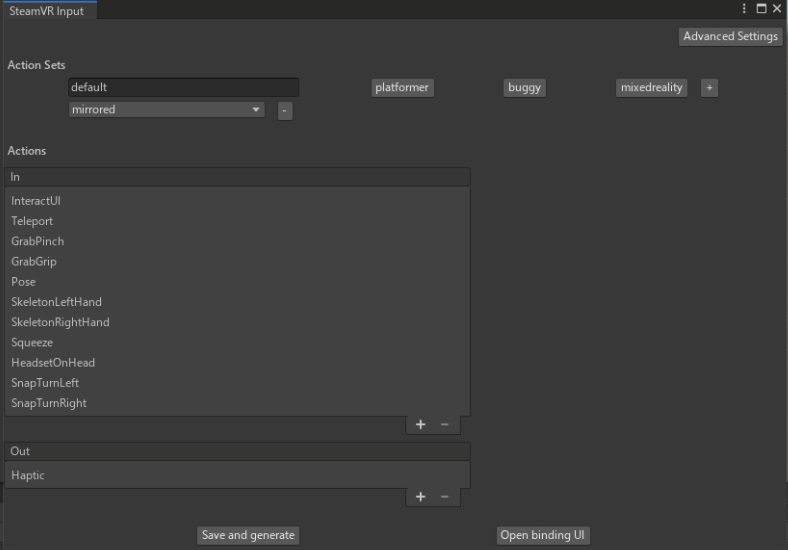
Task: Select the GrabPinch action
Action: [237, 241]
